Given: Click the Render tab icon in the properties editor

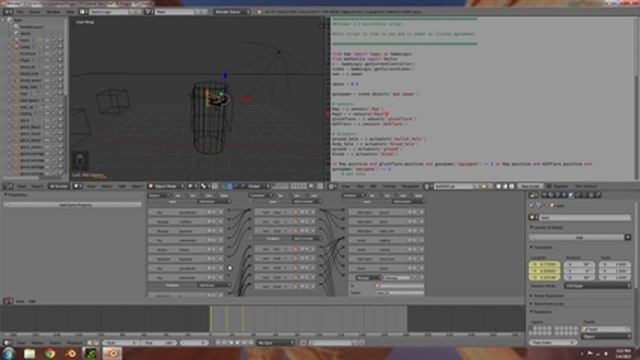Looking at the screenshot, I should coord(544,195).
